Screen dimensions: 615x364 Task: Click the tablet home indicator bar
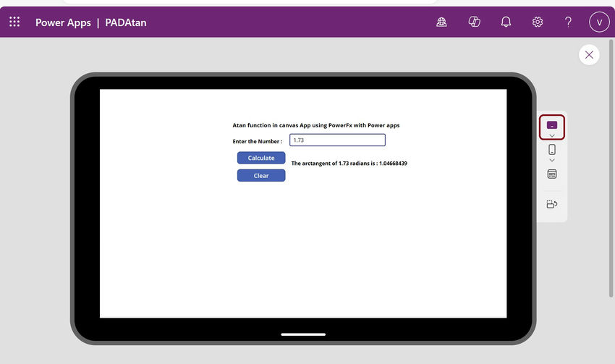(x=303, y=334)
